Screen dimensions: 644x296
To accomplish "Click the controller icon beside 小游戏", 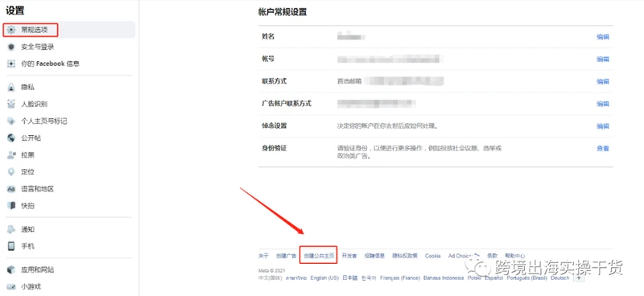I will 11,286.
